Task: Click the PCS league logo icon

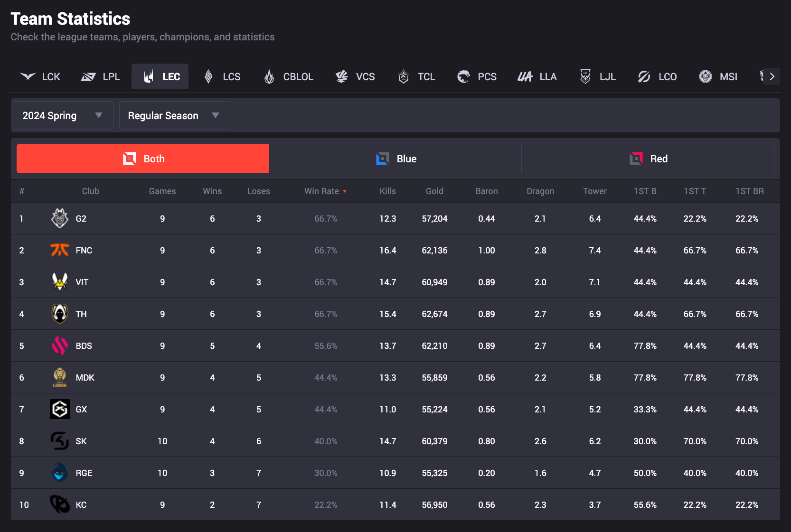Action: tap(463, 76)
